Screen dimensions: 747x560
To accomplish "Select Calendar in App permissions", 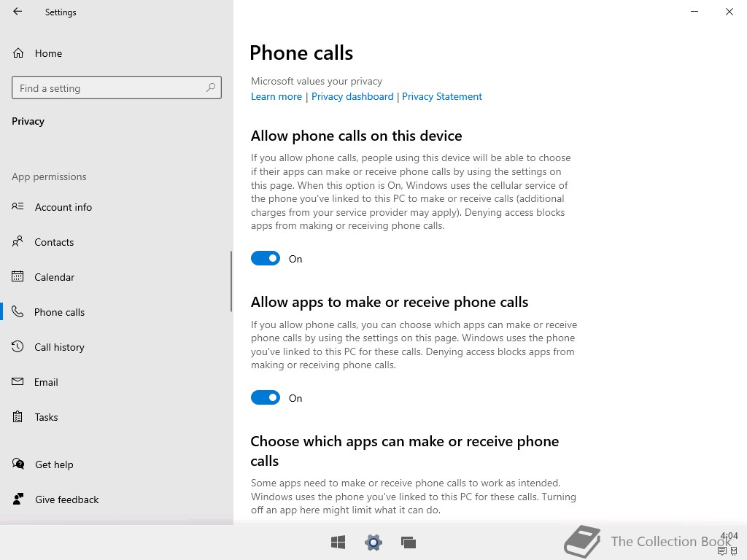I will click(117, 276).
